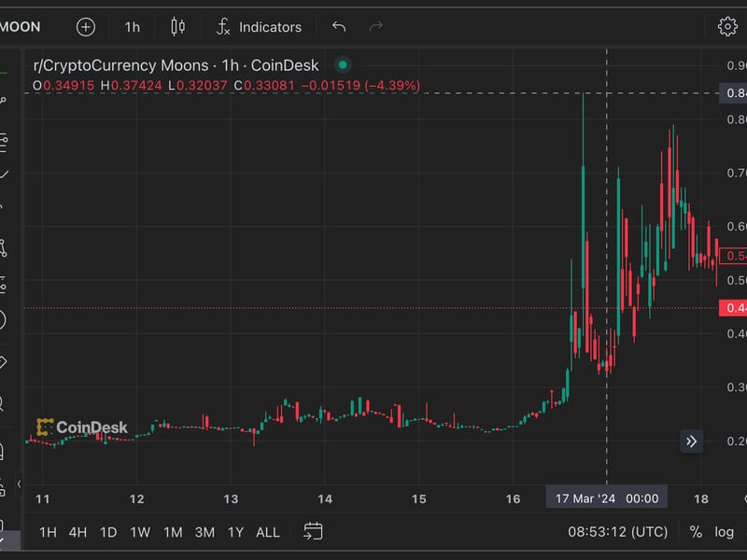Open the 1h timeframe interval dropdown

pos(132,27)
